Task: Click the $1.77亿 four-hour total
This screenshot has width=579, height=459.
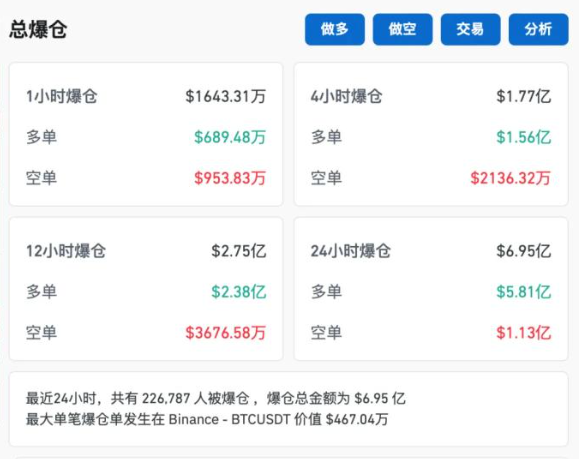Action: pos(524,96)
